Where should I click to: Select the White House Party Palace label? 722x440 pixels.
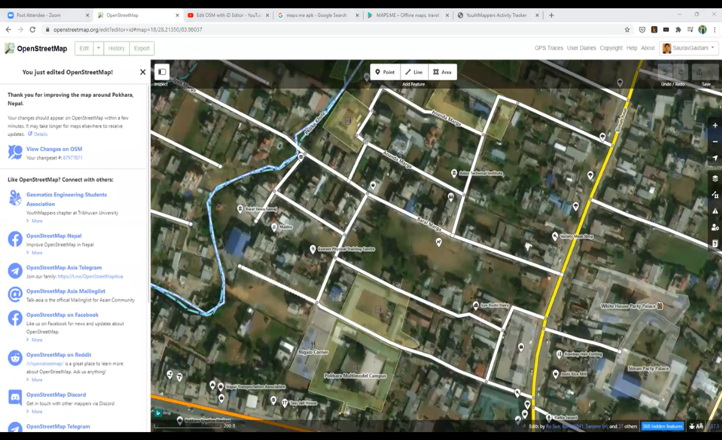(x=628, y=306)
